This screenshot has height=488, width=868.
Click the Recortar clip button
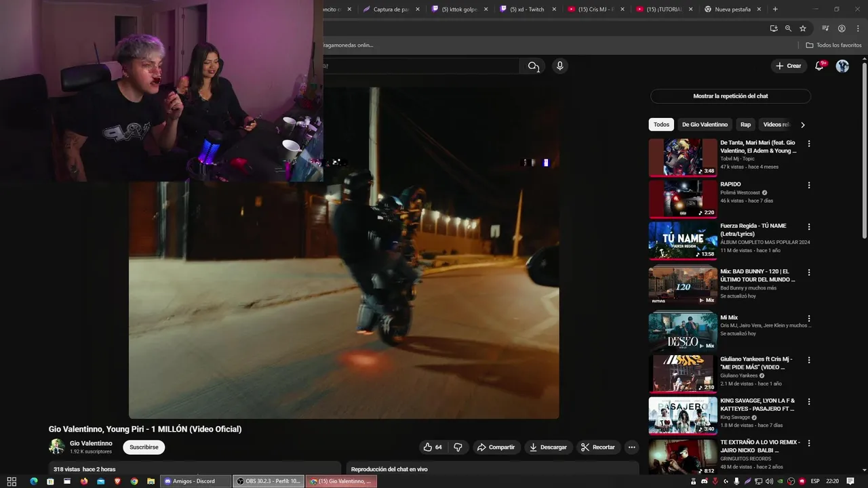point(598,447)
